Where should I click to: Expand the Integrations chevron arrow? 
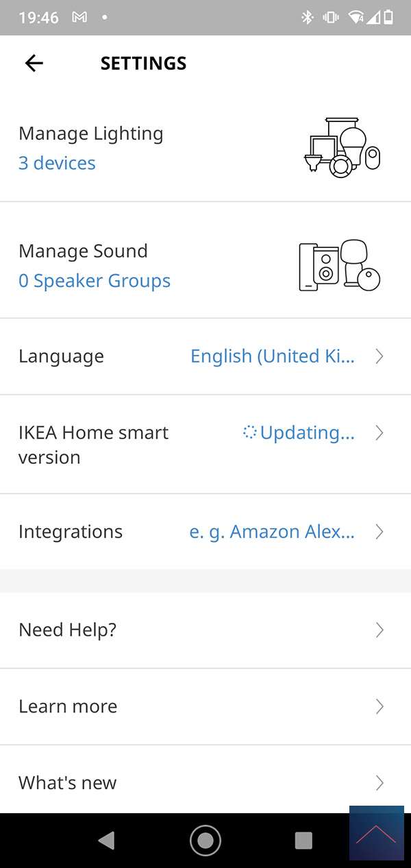[379, 532]
